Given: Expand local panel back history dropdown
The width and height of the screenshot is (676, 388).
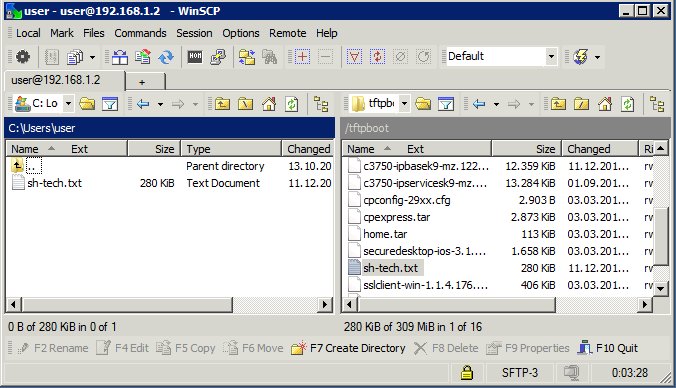Looking at the screenshot, I should (x=160, y=104).
